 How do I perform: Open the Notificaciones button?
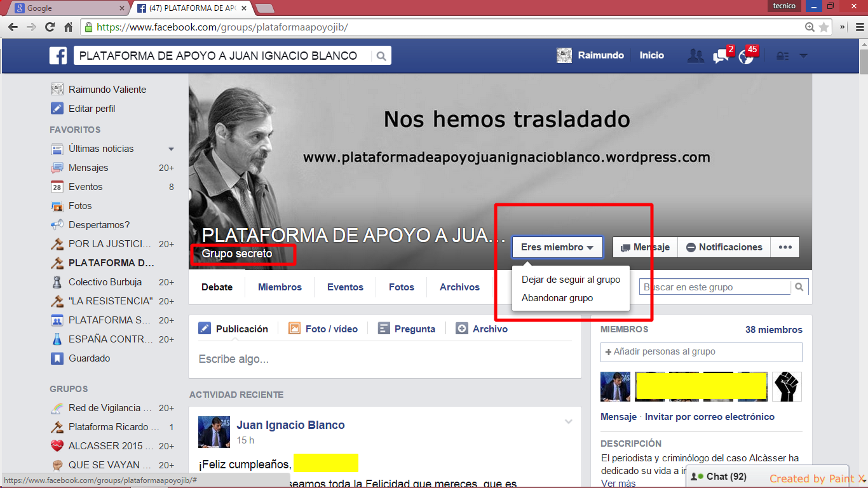point(724,247)
